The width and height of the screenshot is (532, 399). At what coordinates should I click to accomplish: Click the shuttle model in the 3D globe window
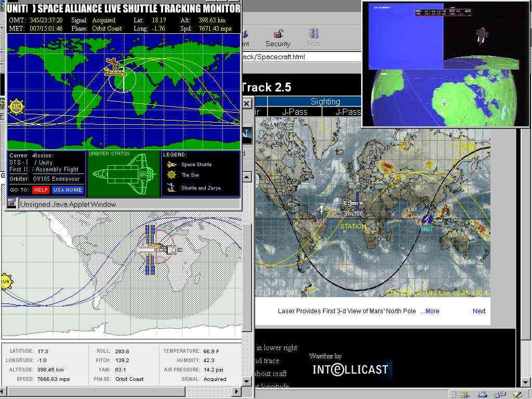pyautogui.click(x=481, y=36)
